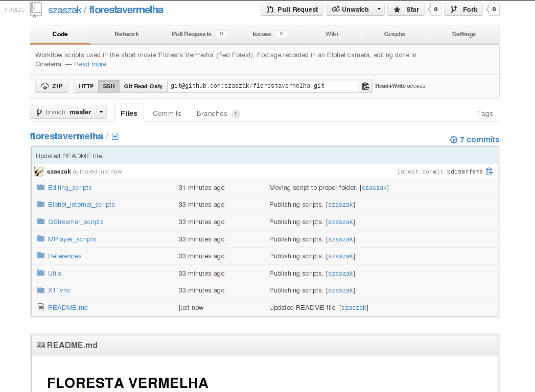The height and width of the screenshot is (392, 535).
Task: Select the SSH clone protocol
Action: coord(109,86)
